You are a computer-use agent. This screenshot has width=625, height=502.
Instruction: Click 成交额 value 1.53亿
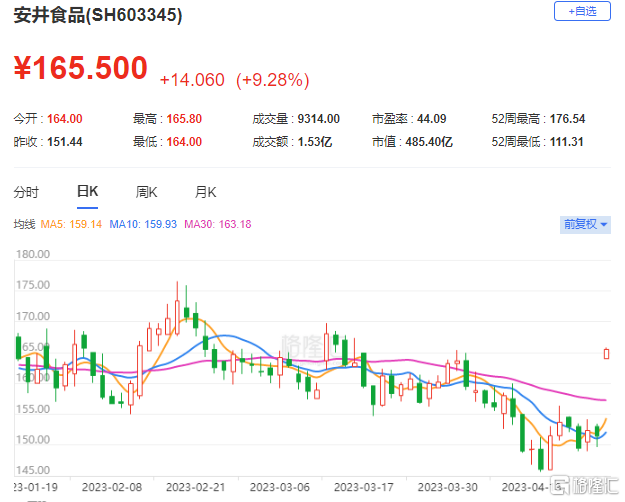tap(315, 142)
